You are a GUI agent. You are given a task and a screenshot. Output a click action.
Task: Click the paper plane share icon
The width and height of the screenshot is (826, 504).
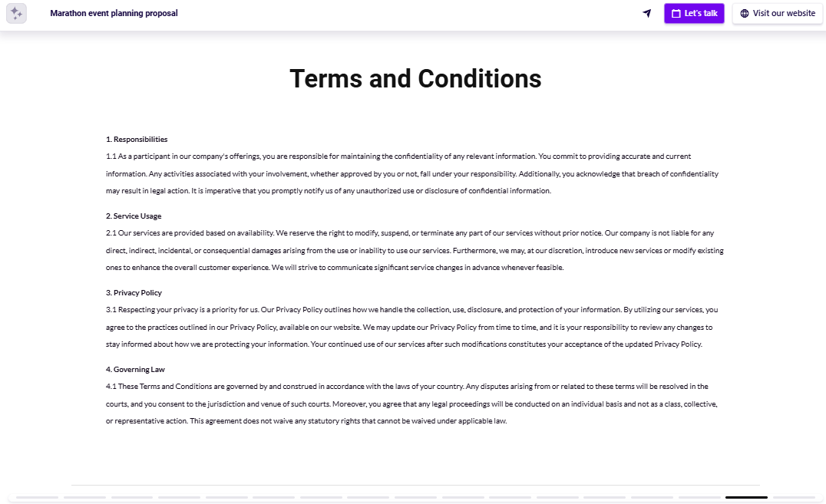click(x=646, y=13)
